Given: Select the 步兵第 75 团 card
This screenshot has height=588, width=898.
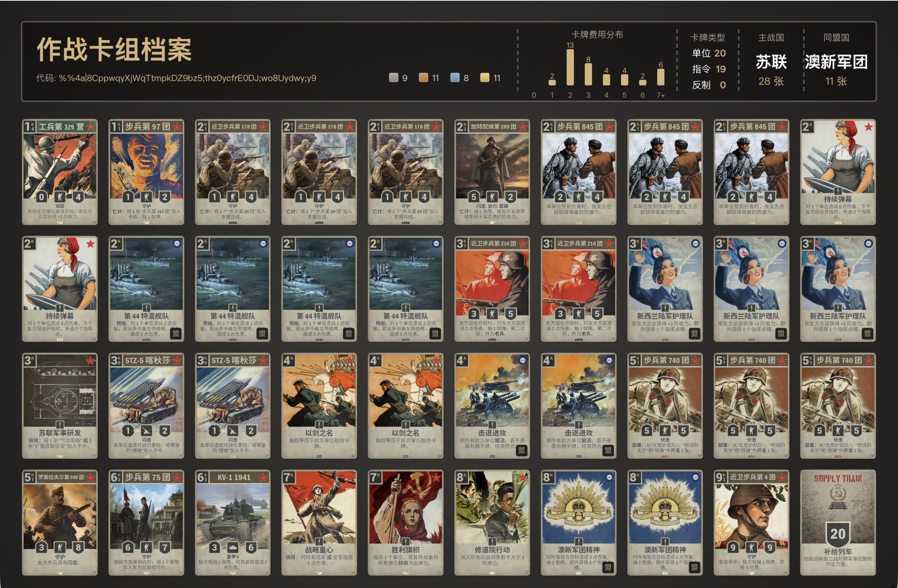Looking at the screenshot, I should [146, 523].
